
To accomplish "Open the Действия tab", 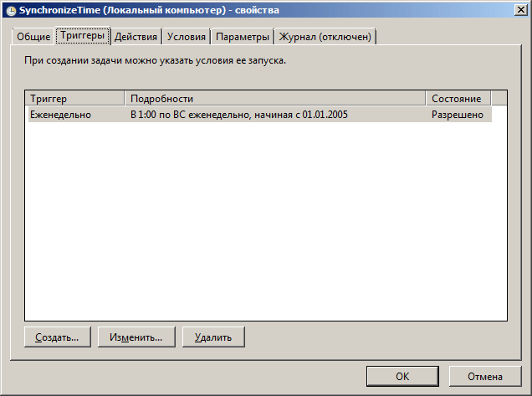I will (136, 37).
